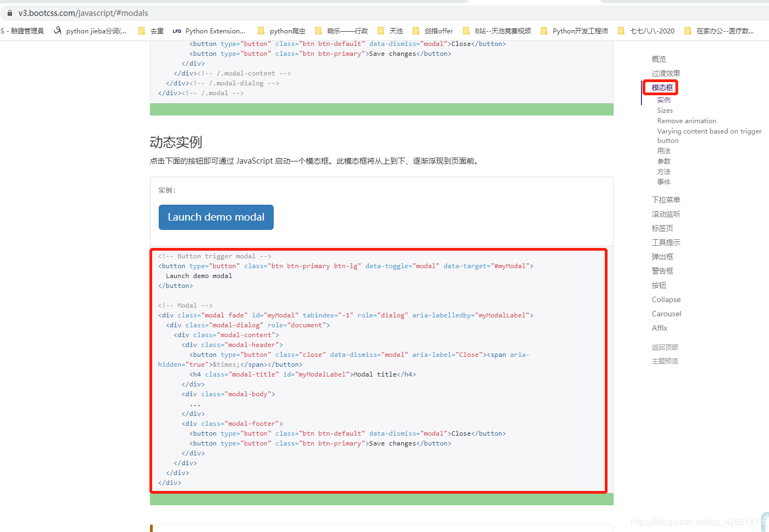Jump to Varying content based on trigger button
The width and height of the screenshot is (769, 532).
click(x=709, y=136)
